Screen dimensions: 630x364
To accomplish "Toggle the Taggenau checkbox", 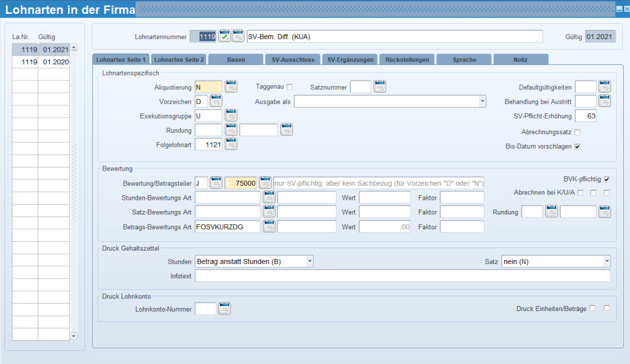I will tap(289, 87).
